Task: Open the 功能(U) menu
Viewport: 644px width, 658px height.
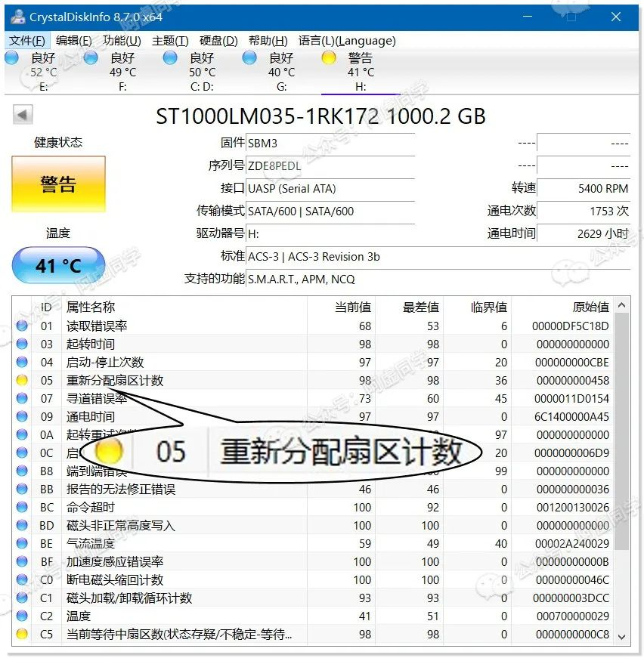Action: pos(122,41)
